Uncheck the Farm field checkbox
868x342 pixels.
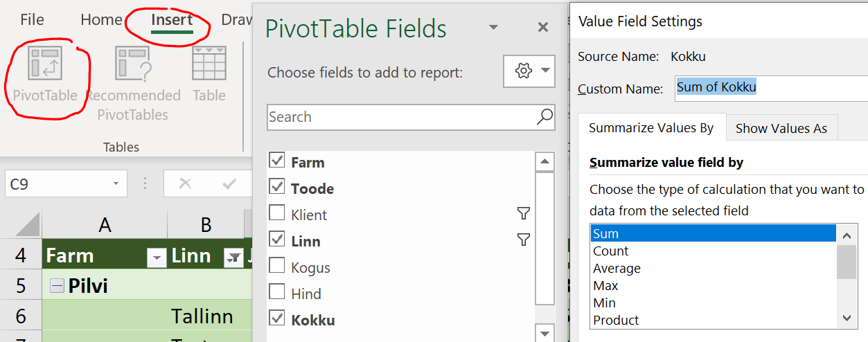pos(277,162)
